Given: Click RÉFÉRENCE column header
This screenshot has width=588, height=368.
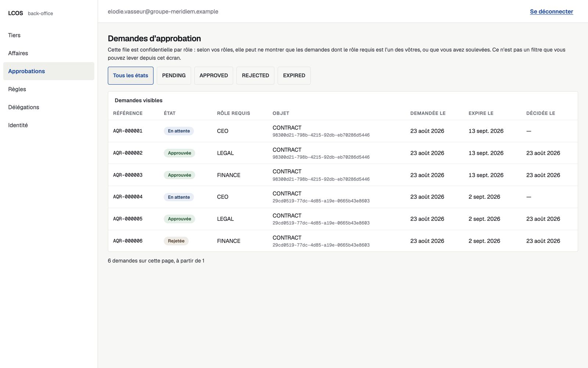Looking at the screenshot, I should click(128, 113).
